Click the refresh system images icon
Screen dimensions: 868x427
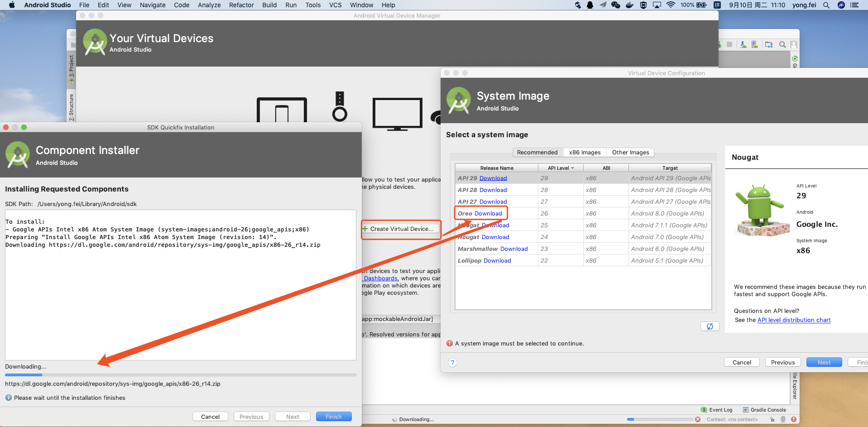click(x=710, y=326)
